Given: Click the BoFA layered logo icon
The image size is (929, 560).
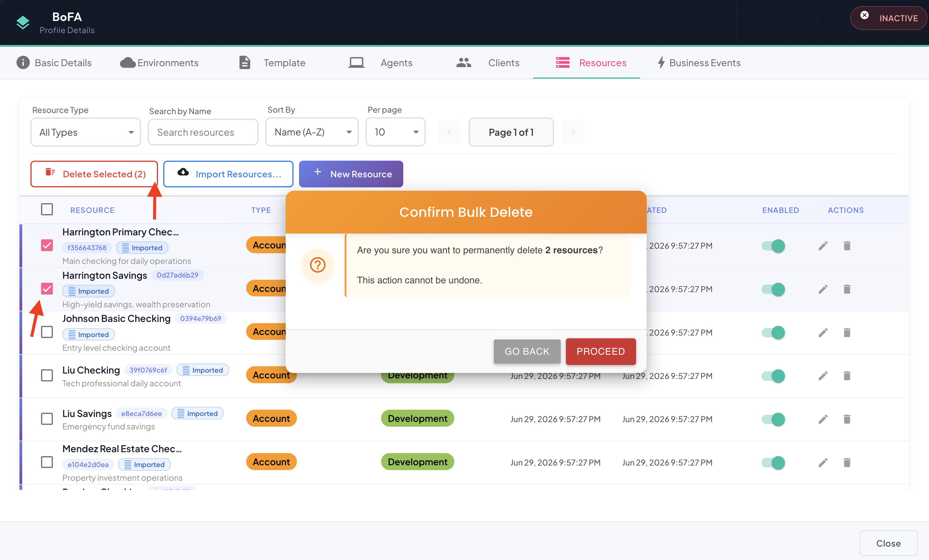Looking at the screenshot, I should click(x=23, y=22).
